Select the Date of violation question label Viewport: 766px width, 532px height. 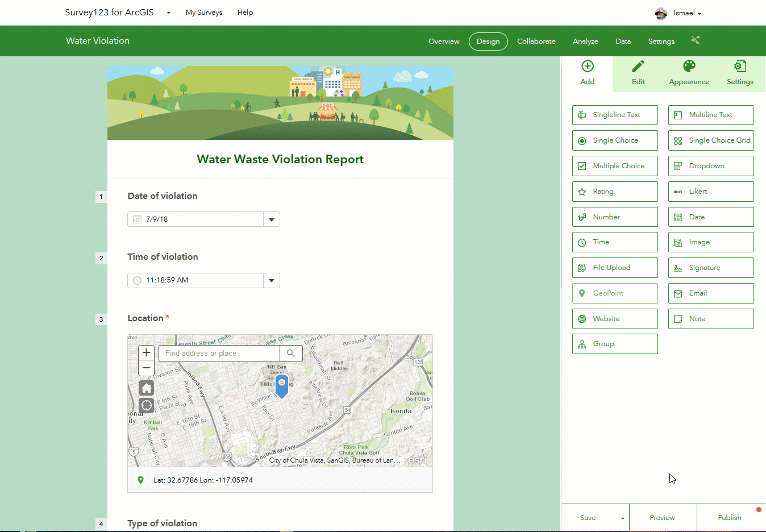(163, 196)
